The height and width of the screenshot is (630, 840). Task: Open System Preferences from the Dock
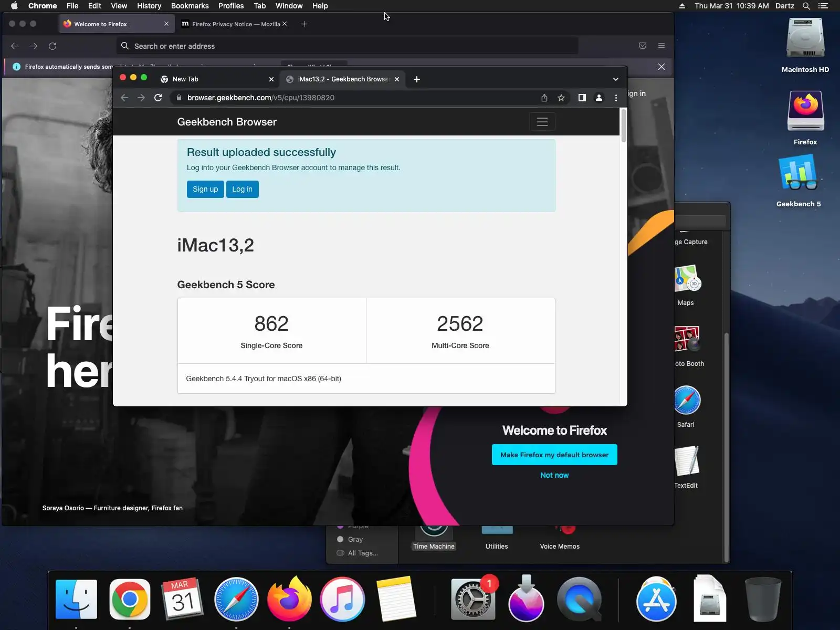473,599
